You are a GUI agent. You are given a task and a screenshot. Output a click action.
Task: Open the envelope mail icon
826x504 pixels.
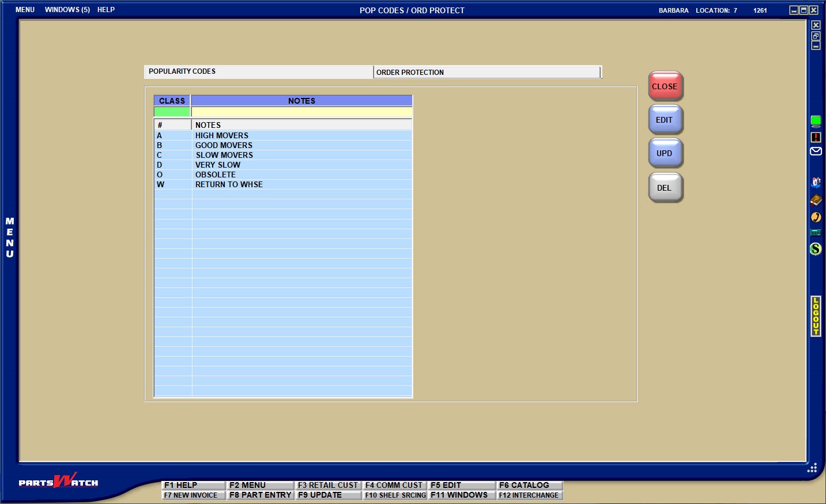(816, 151)
